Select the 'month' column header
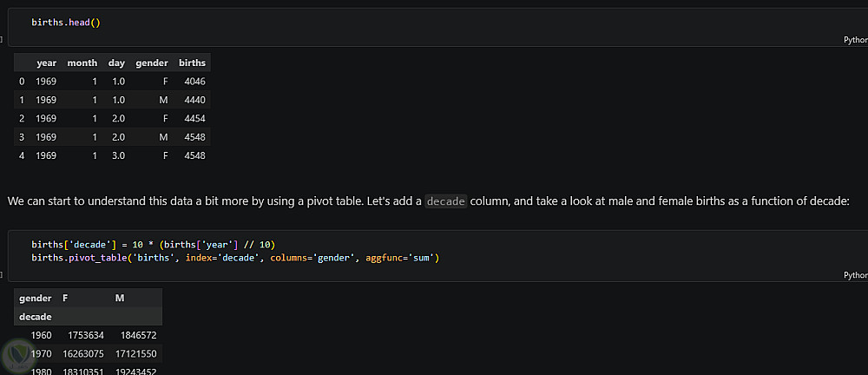Screen dimensions: 868x375 coord(82,62)
